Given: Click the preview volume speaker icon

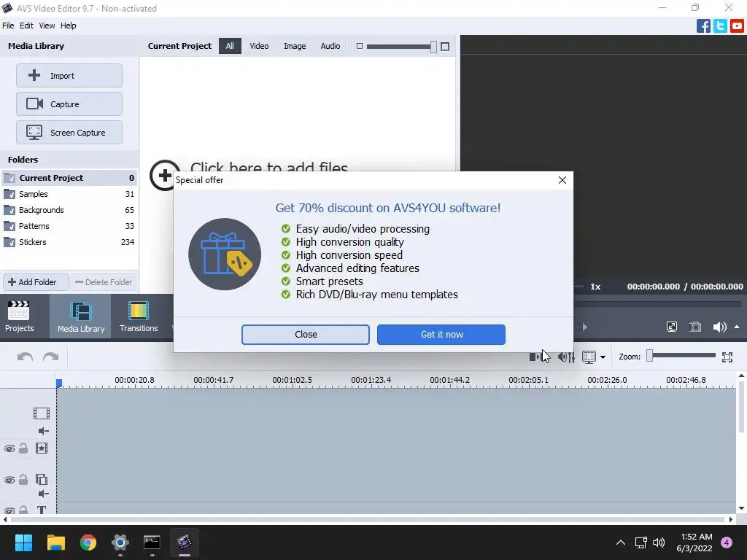Looking at the screenshot, I should coord(719,327).
